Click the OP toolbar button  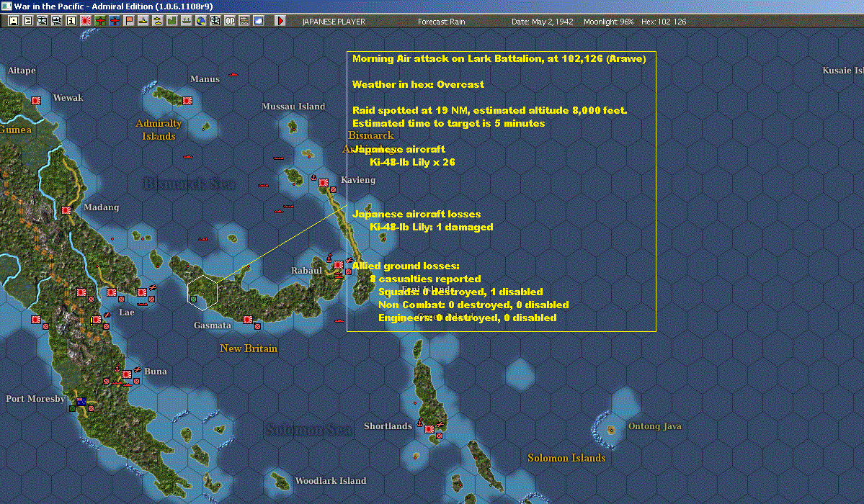(x=229, y=21)
